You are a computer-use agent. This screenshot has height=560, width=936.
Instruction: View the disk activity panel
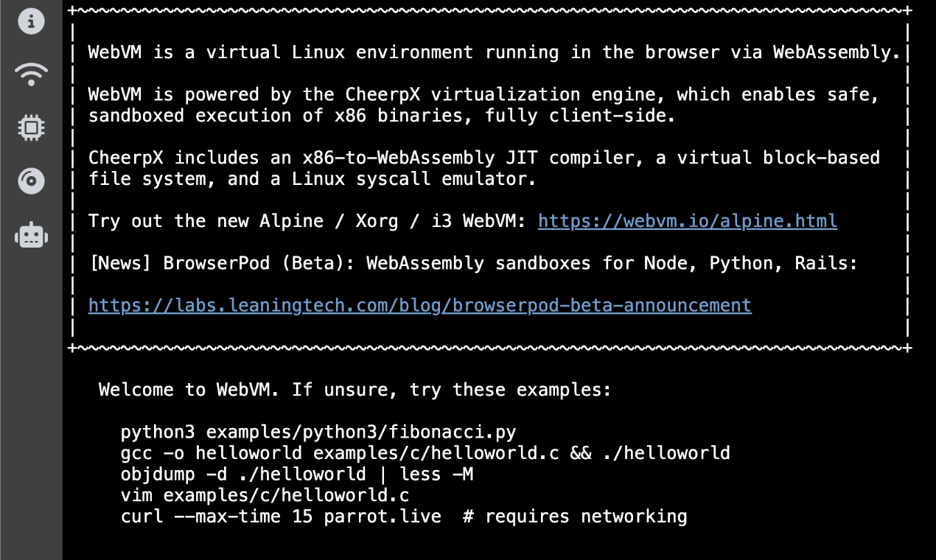(x=31, y=181)
